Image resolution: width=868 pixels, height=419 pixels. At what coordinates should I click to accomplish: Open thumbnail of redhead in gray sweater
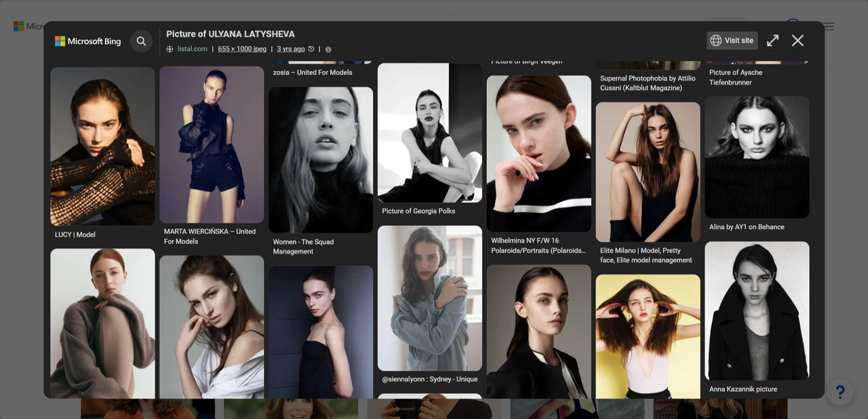tap(102, 323)
